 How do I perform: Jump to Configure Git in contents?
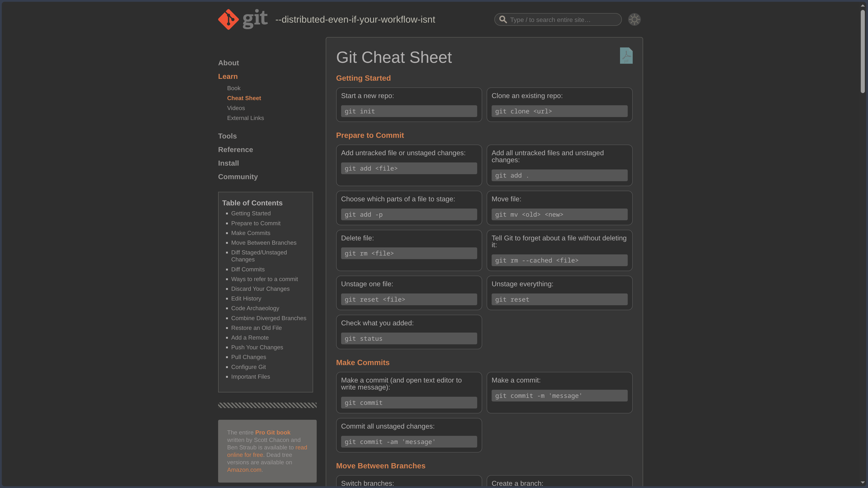248,367
